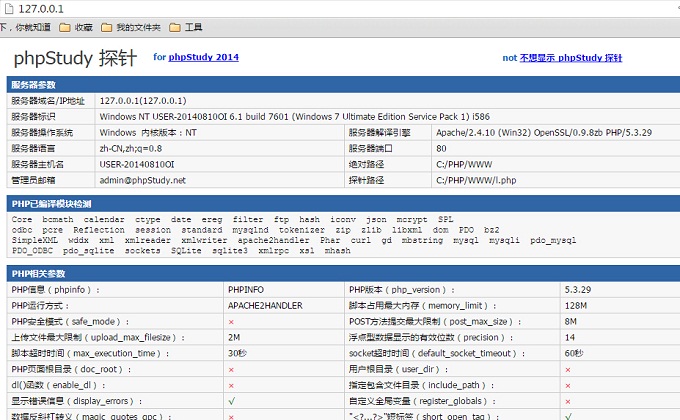Click the precision value 14

pos(569,338)
